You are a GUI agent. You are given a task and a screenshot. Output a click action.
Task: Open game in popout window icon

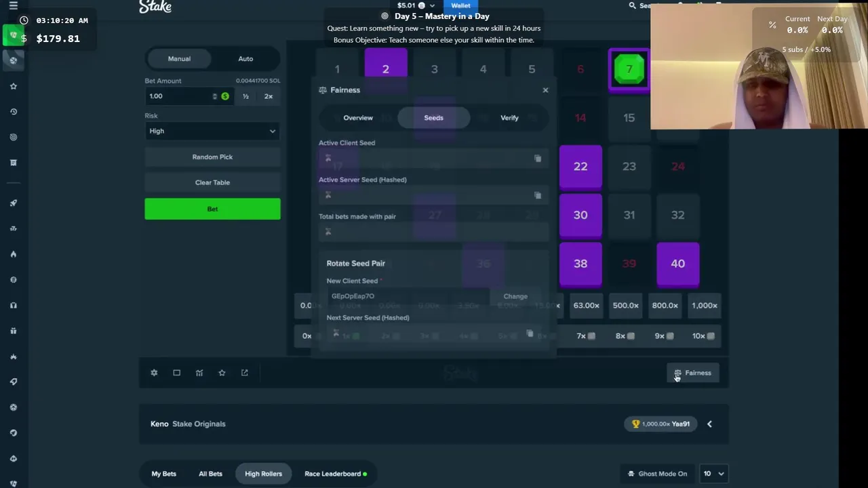[x=245, y=373]
